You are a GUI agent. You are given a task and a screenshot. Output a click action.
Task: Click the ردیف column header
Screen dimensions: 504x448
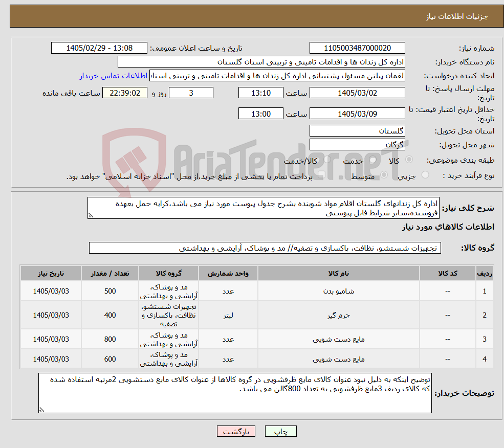pos(485,273)
